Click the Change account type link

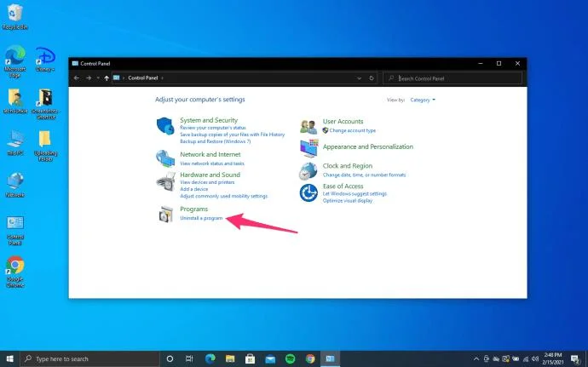pos(352,130)
